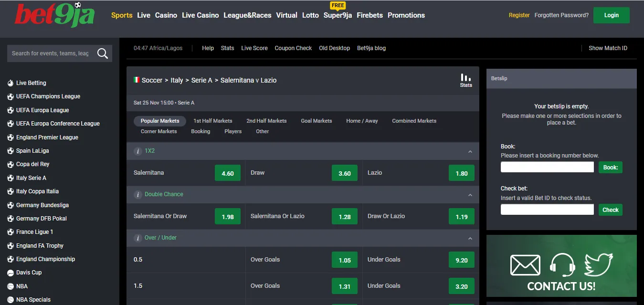Click the FREE badge above Super9ja
This screenshot has height=305, width=644.
click(x=338, y=5)
